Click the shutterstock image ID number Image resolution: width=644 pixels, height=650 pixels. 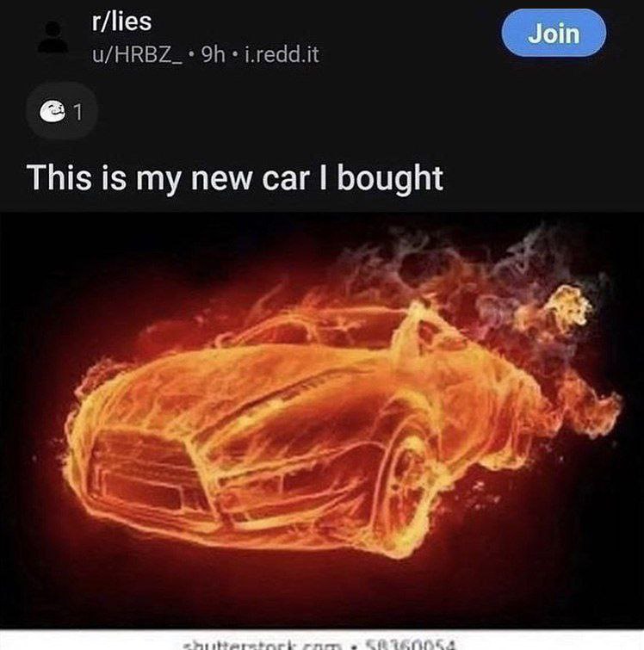coord(410,645)
